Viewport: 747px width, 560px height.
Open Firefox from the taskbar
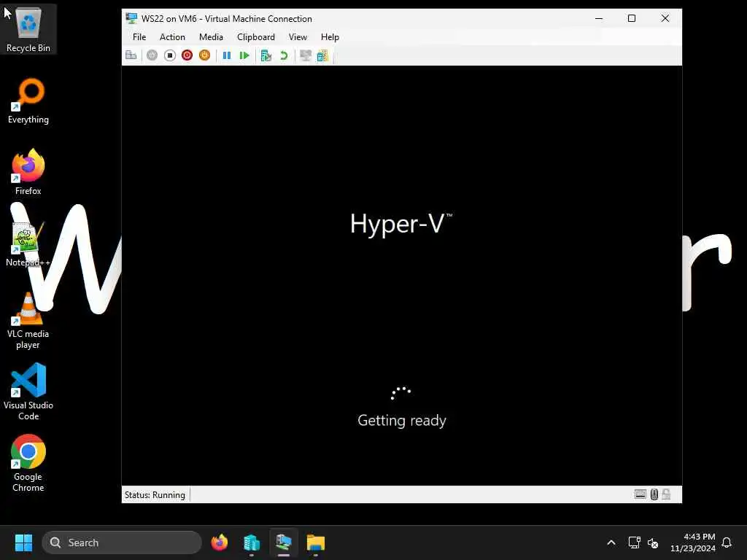pos(220,542)
